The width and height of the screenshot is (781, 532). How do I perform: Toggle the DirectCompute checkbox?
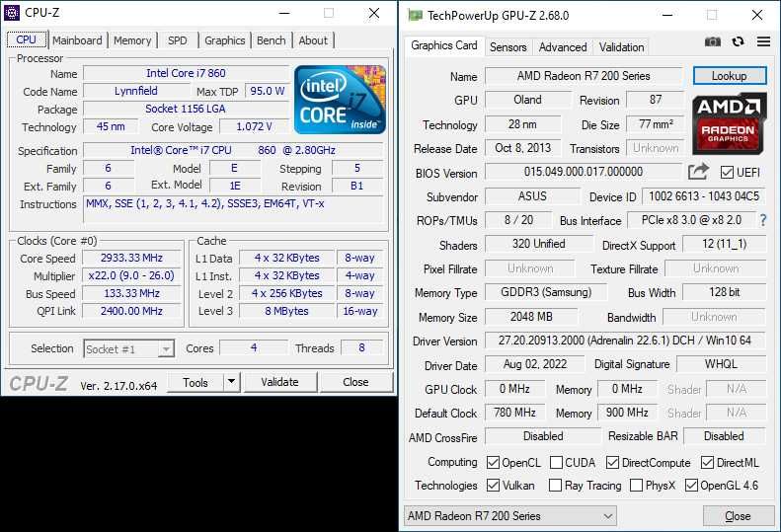click(612, 463)
